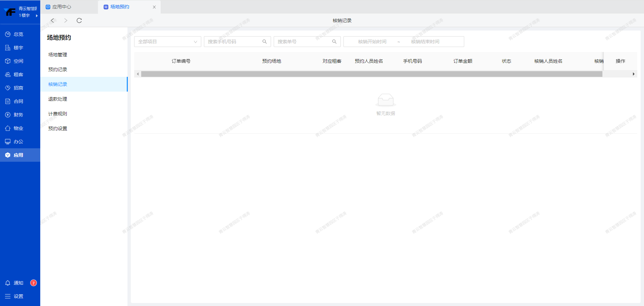The width and height of the screenshot is (644, 306).
Task: Click the refresh page icon
Action: [x=79, y=20]
